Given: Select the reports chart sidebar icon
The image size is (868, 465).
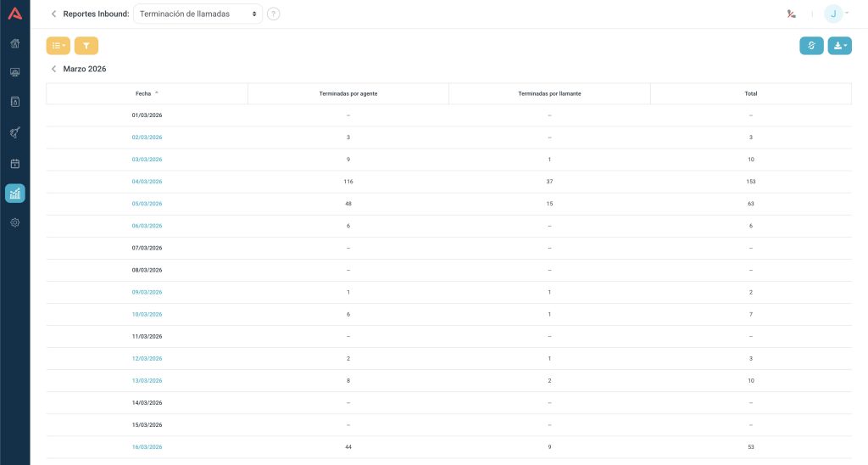Looking at the screenshot, I should coord(14,193).
